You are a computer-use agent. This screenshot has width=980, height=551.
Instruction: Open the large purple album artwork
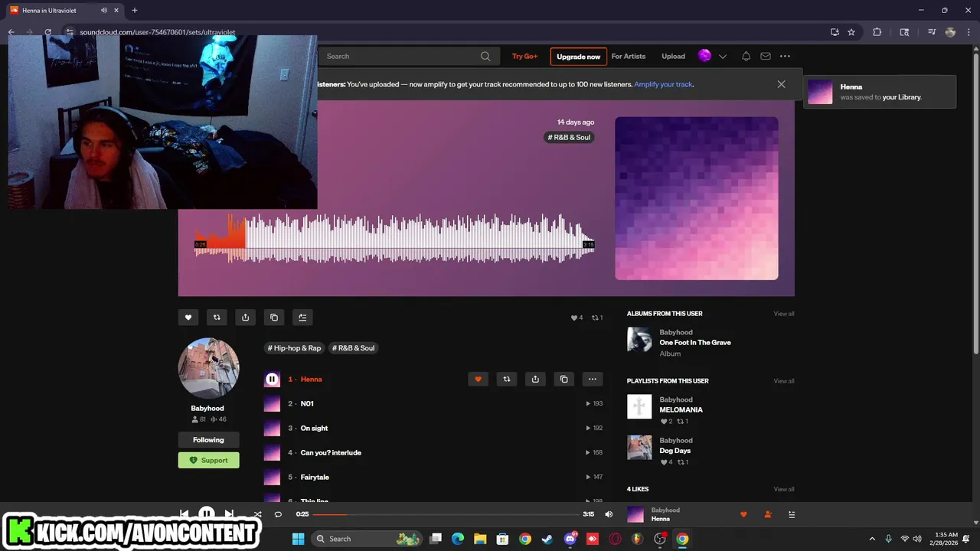(x=697, y=198)
